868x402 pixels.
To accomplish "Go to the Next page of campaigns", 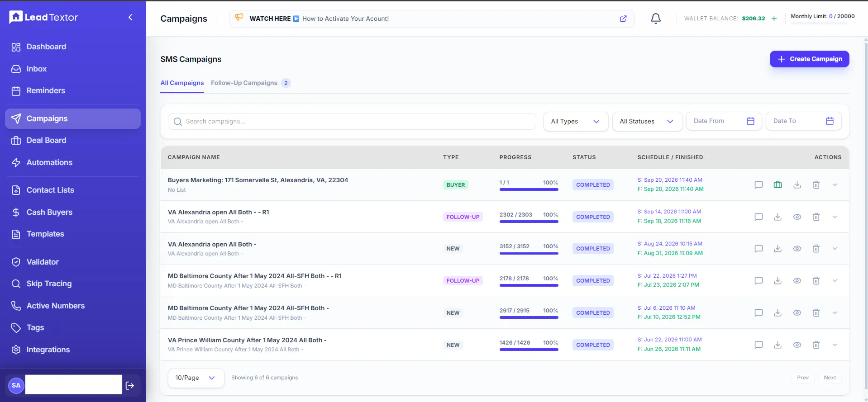I will [830, 378].
